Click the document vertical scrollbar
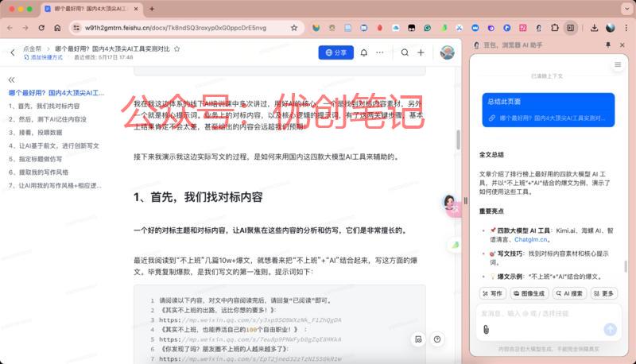636x364 pixels. [459, 140]
